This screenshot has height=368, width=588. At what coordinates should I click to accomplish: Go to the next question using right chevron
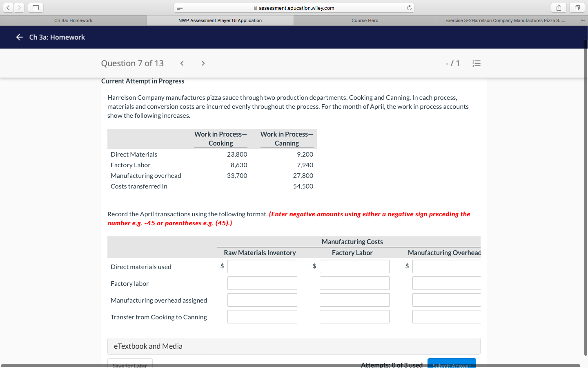203,63
